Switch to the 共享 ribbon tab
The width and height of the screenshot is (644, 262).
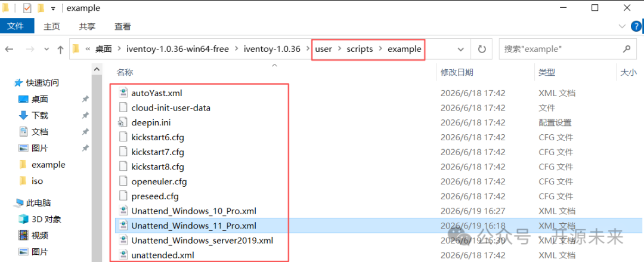pyautogui.click(x=87, y=26)
